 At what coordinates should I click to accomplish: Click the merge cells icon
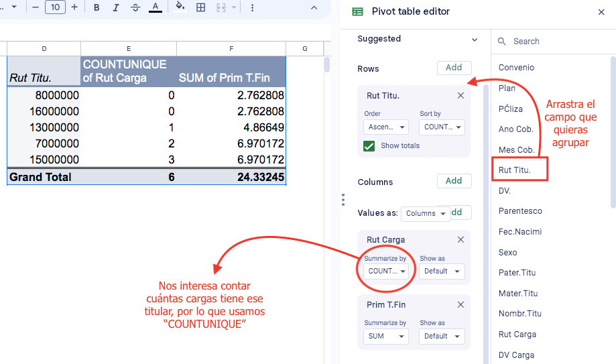(x=221, y=7)
